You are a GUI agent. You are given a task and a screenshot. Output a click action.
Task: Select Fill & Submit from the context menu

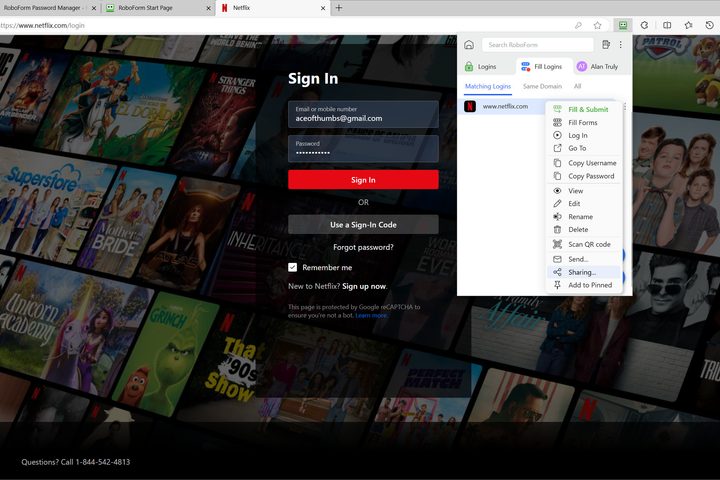click(x=584, y=109)
